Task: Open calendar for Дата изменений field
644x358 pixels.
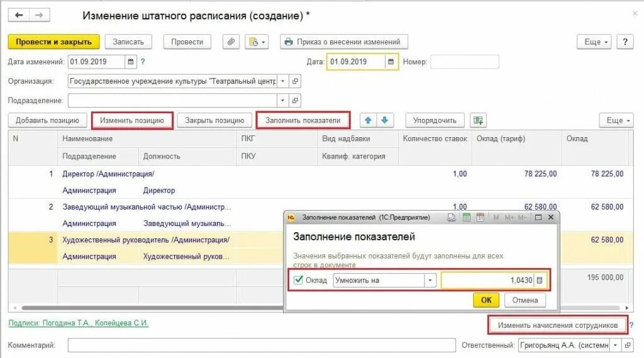Action: (x=131, y=62)
